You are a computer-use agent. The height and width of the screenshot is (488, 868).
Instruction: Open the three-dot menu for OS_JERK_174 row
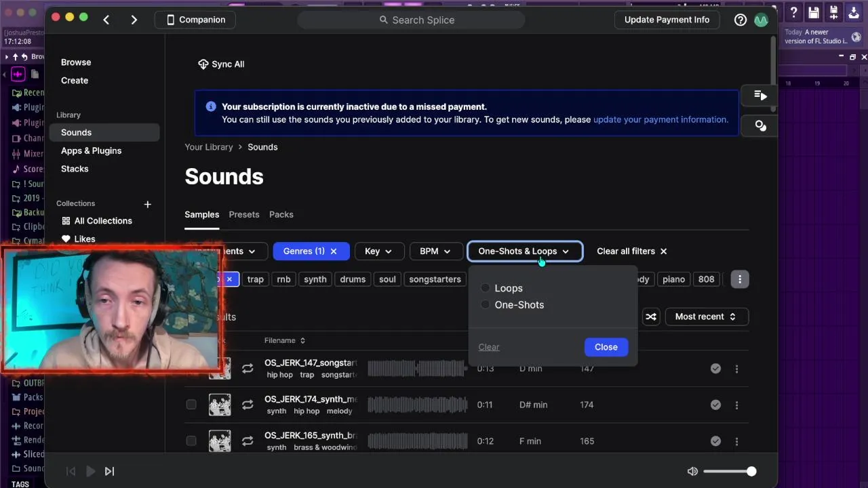pyautogui.click(x=736, y=405)
